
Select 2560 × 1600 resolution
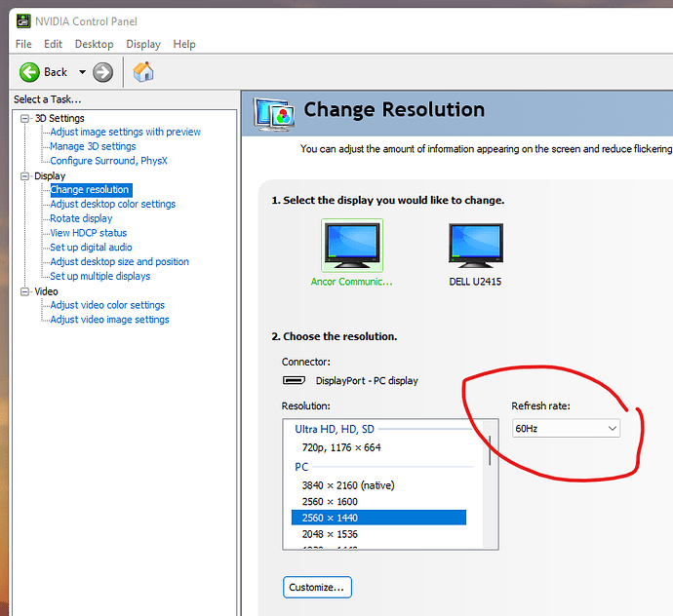point(330,501)
